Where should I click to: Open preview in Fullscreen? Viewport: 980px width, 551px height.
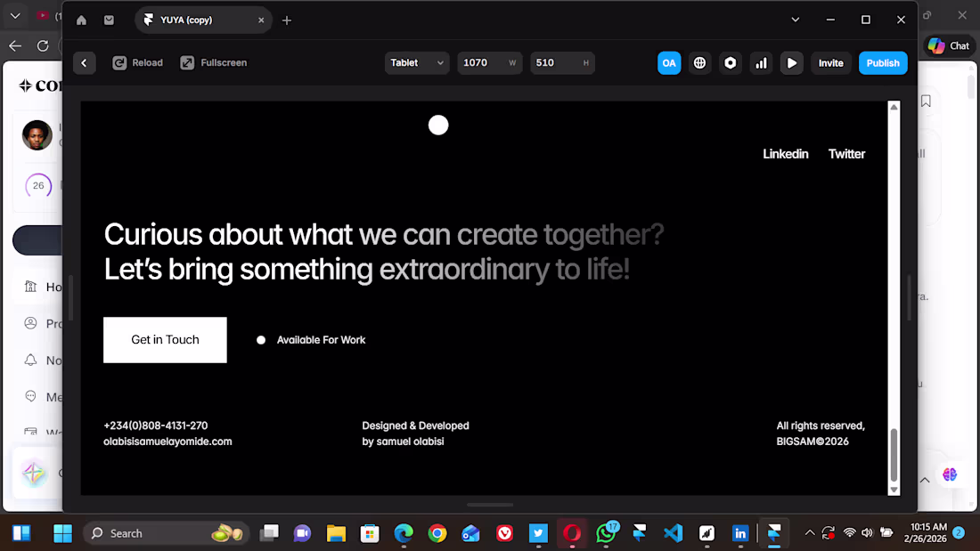tap(214, 62)
